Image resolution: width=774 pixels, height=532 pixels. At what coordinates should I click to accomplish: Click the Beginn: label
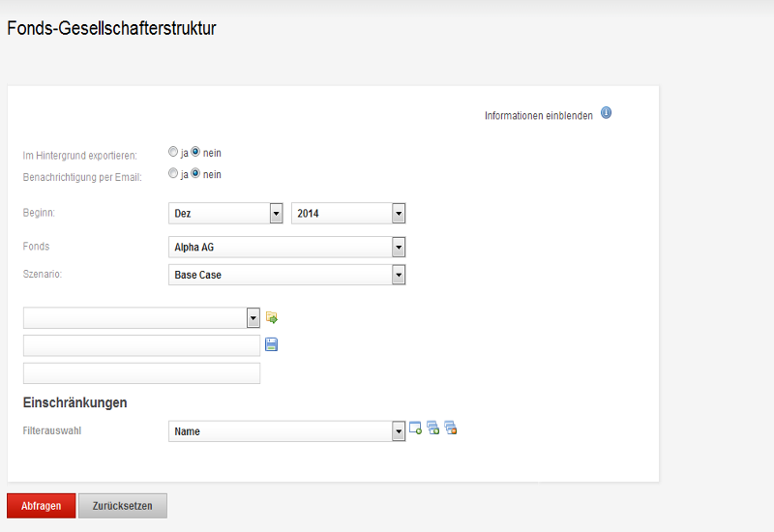(x=39, y=213)
